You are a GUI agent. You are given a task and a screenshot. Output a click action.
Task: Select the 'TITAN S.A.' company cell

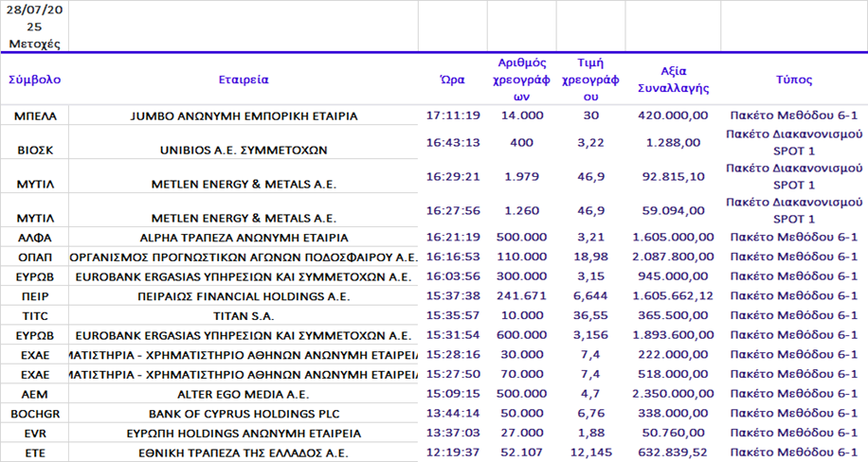pyautogui.click(x=244, y=316)
